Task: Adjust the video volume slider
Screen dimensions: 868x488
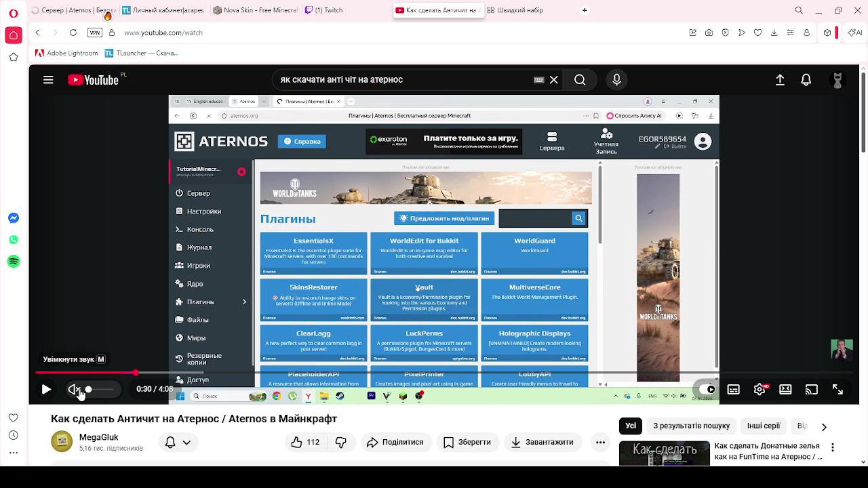Action: [x=100, y=389]
